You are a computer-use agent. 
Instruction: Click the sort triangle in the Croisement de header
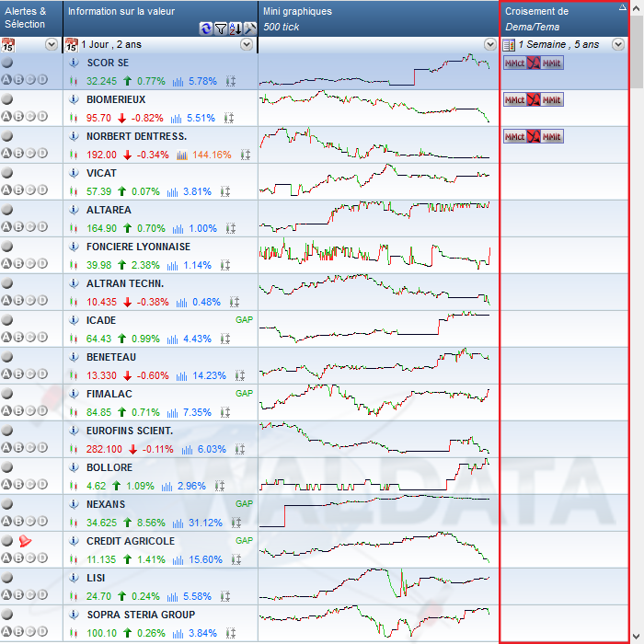click(623, 7)
